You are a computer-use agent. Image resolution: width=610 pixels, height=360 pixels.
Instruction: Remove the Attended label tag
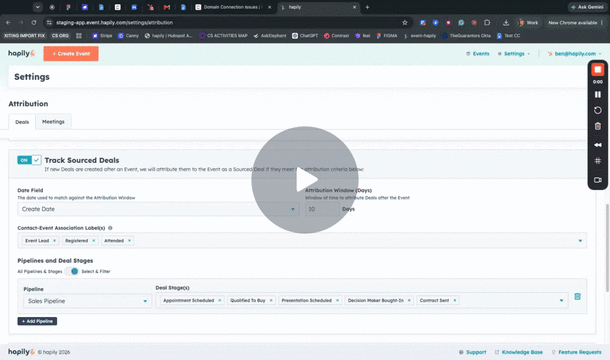(130, 241)
